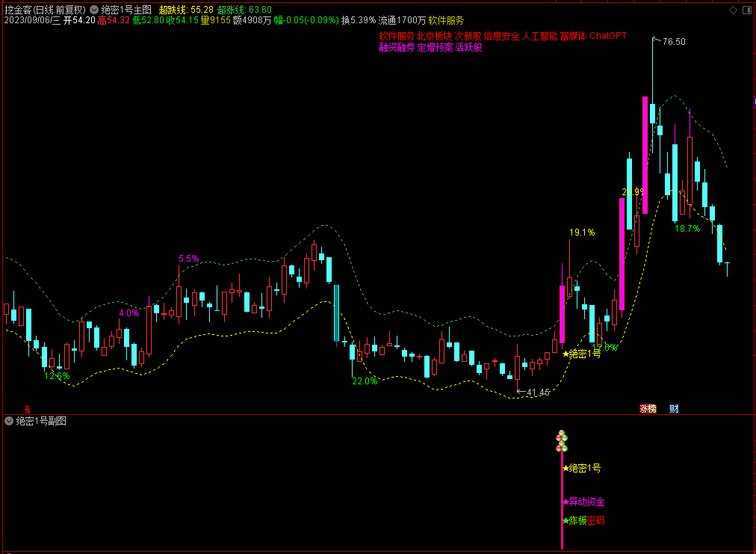Click the traffic-light balls signal icon

(x=562, y=441)
